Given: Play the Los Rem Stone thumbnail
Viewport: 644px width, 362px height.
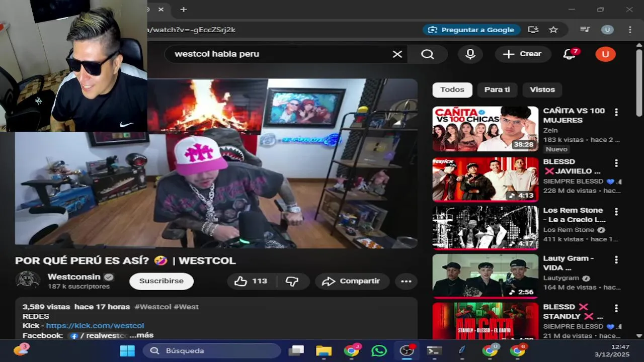Looking at the screenshot, I should coord(485,228).
